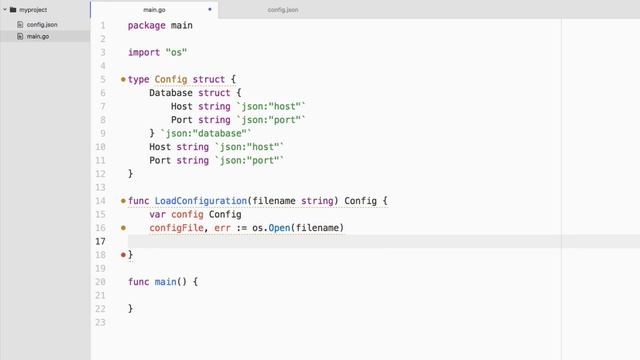Click the `json:"database"` tag on line 9
The image size is (640, 360).
[x=206, y=133]
